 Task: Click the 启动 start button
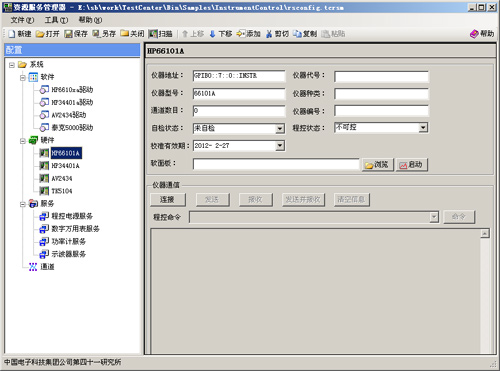412,165
